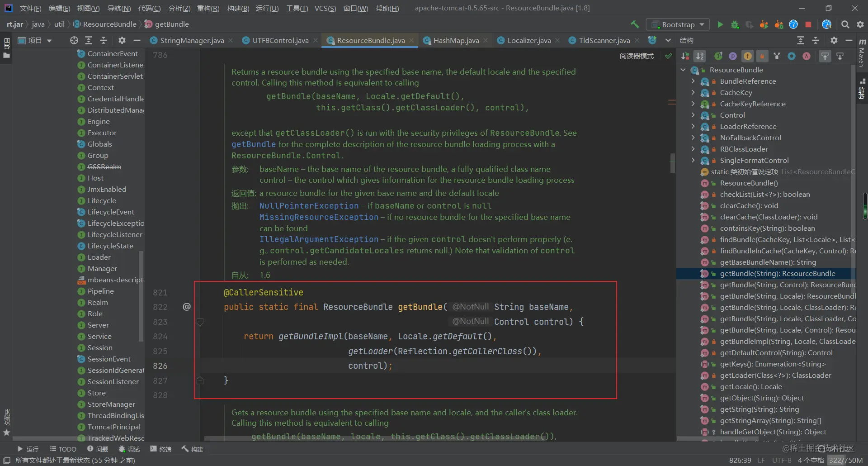
Task: Click the expand all icon in structure panel
Action: [801, 40]
